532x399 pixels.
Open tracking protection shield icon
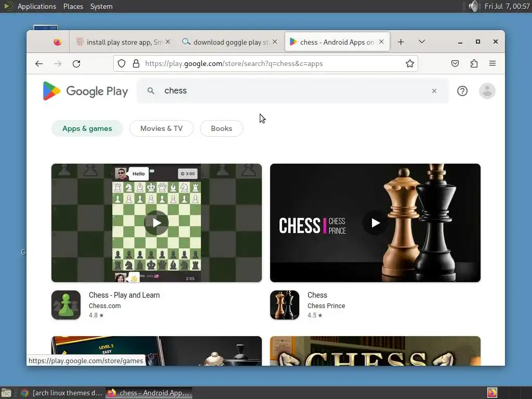pos(122,63)
